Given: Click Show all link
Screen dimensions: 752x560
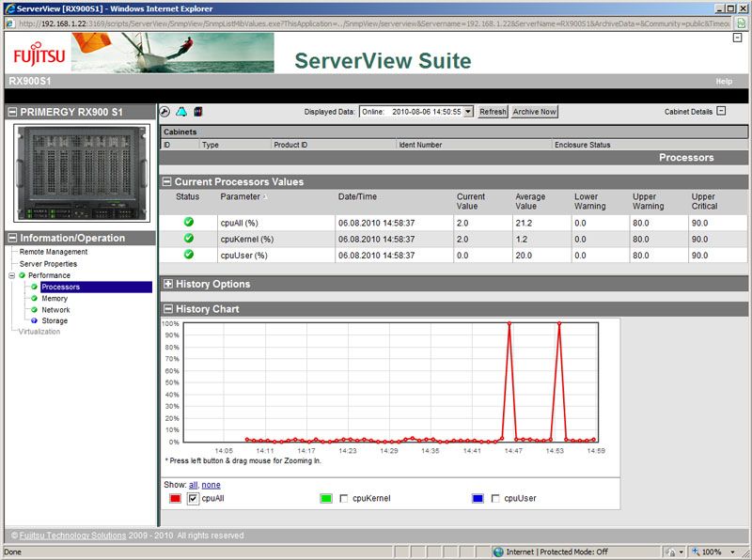Looking at the screenshot, I should click(x=193, y=485).
